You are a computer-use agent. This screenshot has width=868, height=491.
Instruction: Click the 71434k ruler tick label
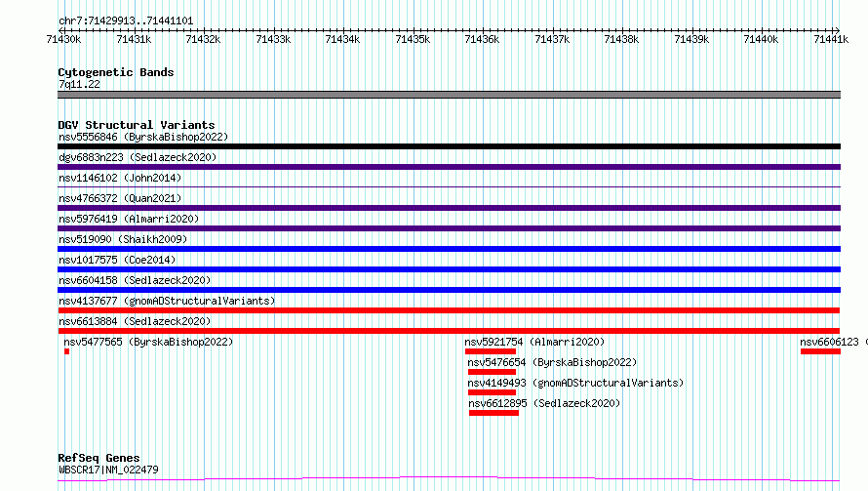pyautogui.click(x=342, y=39)
